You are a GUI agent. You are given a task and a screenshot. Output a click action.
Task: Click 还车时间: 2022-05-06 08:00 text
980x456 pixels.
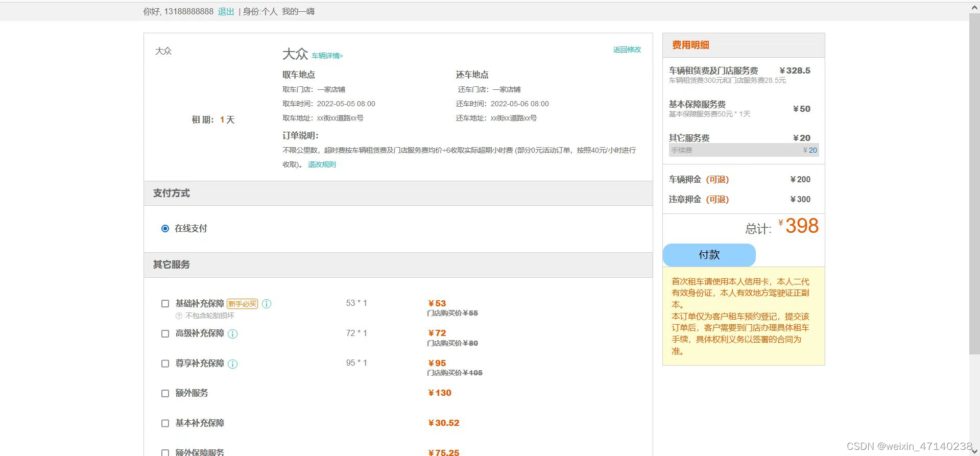[x=503, y=104]
